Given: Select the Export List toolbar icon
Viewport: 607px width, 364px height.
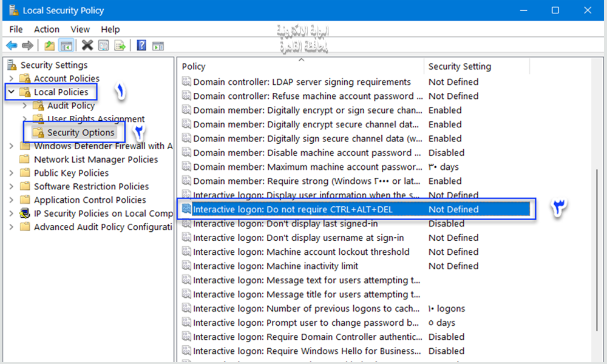Looking at the screenshot, I should (x=120, y=45).
